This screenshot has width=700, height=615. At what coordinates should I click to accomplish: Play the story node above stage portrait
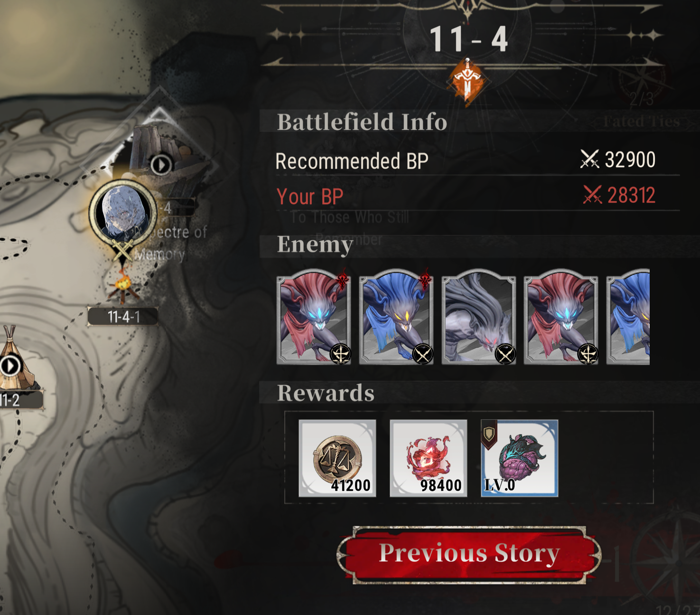161,165
